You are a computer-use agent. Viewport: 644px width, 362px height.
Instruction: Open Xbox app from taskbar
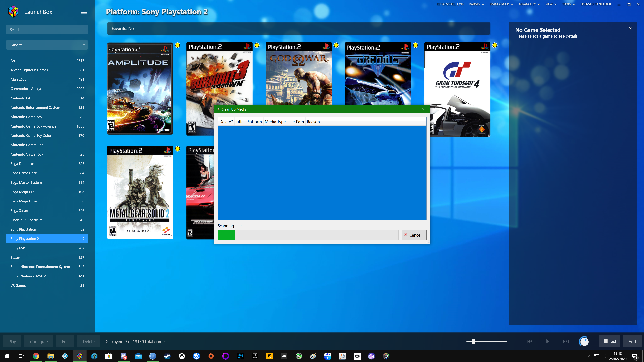(182, 356)
